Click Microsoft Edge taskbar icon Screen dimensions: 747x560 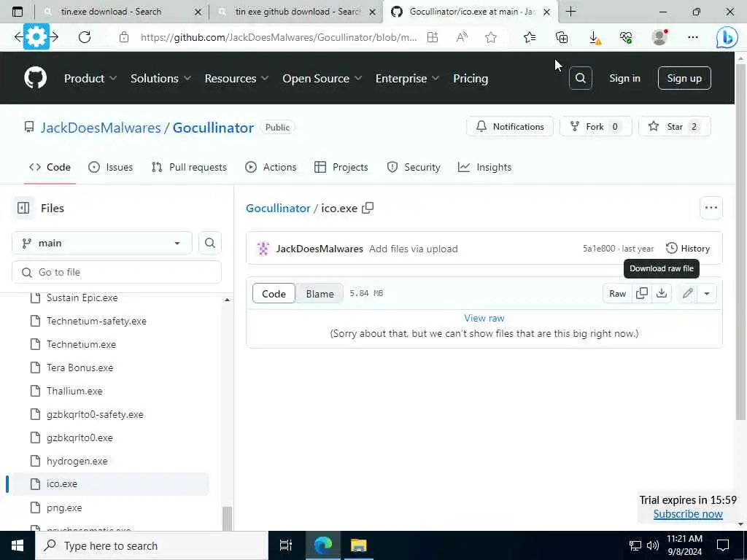tap(323, 545)
